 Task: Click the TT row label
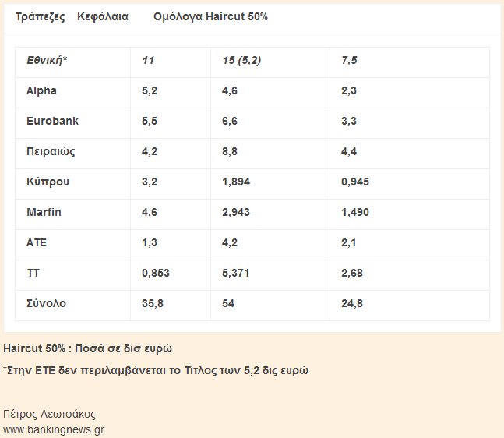(x=33, y=273)
